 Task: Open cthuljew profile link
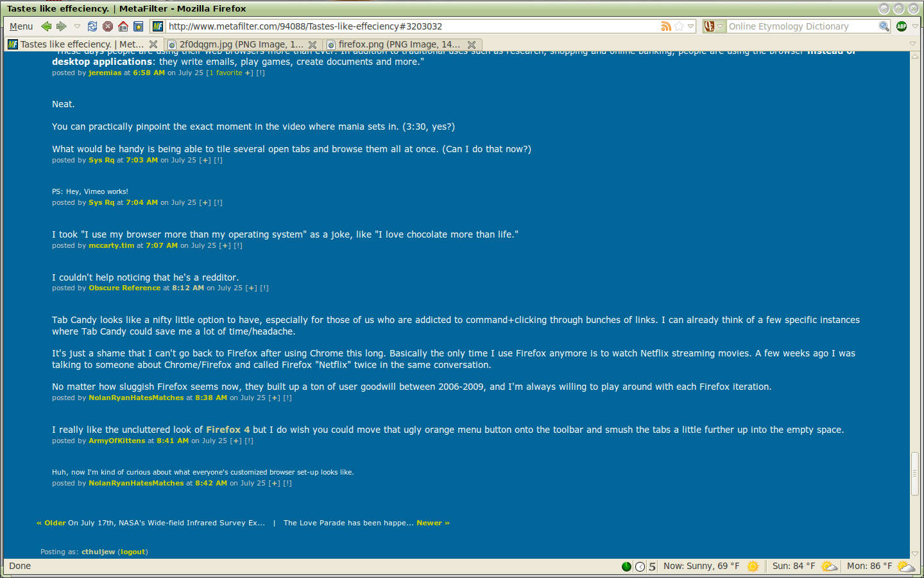point(98,552)
